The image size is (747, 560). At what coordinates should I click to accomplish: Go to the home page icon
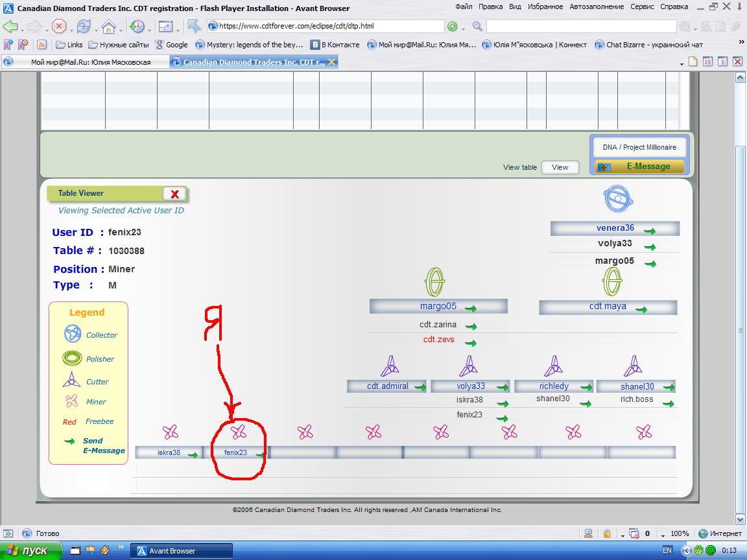(x=108, y=27)
